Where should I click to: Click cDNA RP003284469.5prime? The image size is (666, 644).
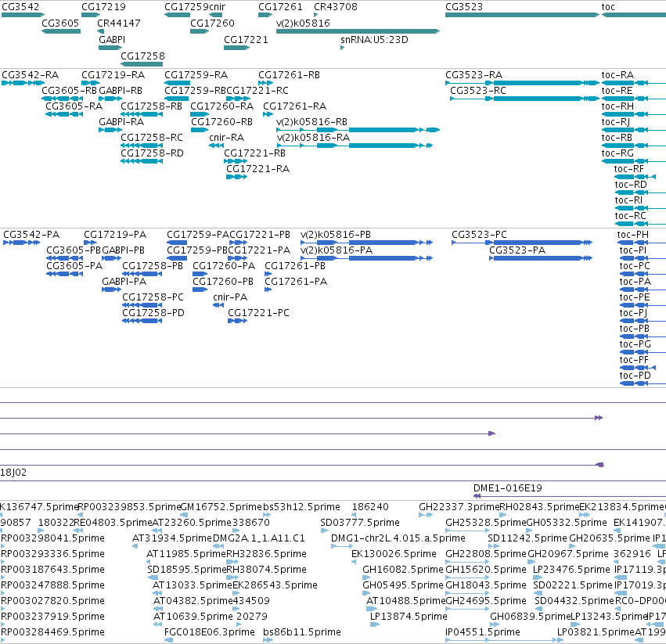click(52, 632)
